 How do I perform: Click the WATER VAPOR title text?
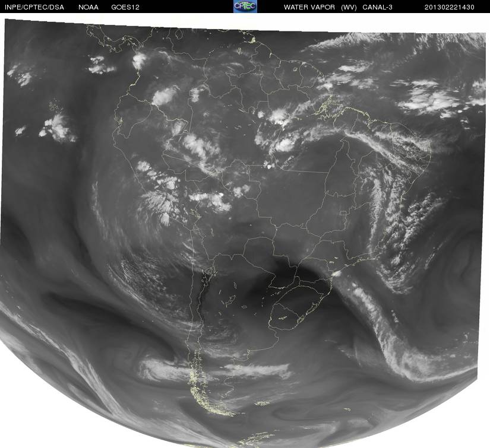pyautogui.click(x=309, y=7)
